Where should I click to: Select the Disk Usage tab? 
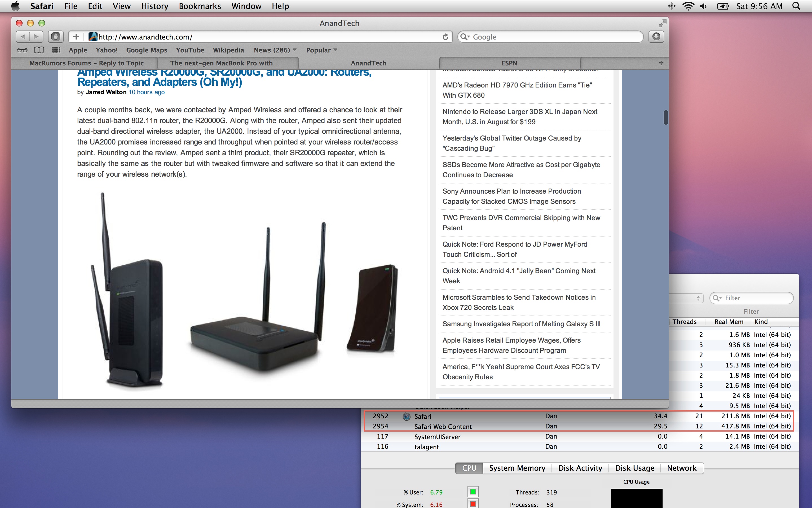(634, 468)
